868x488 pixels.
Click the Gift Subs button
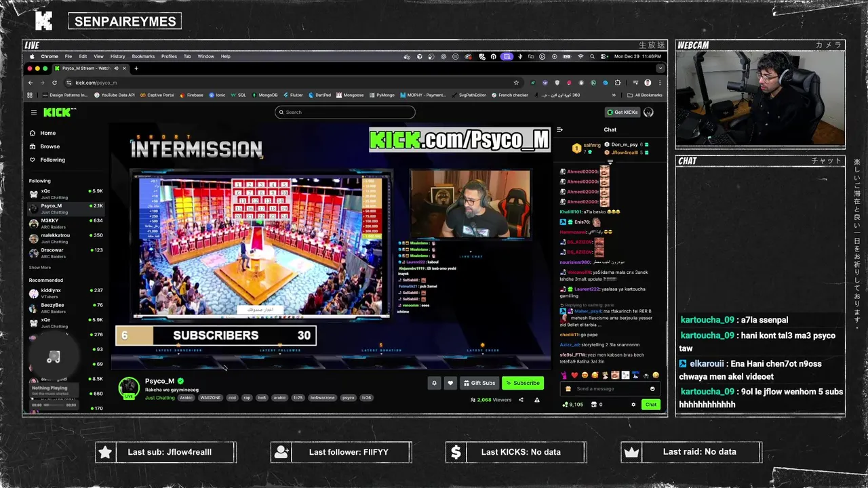pyautogui.click(x=479, y=383)
